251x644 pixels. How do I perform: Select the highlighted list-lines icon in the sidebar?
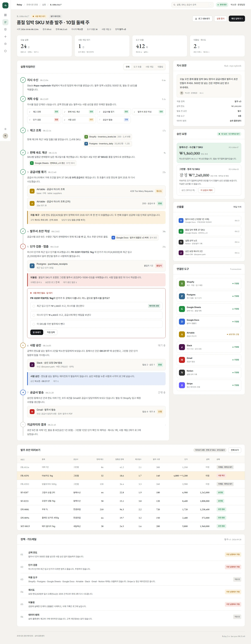click(x=5, y=22)
